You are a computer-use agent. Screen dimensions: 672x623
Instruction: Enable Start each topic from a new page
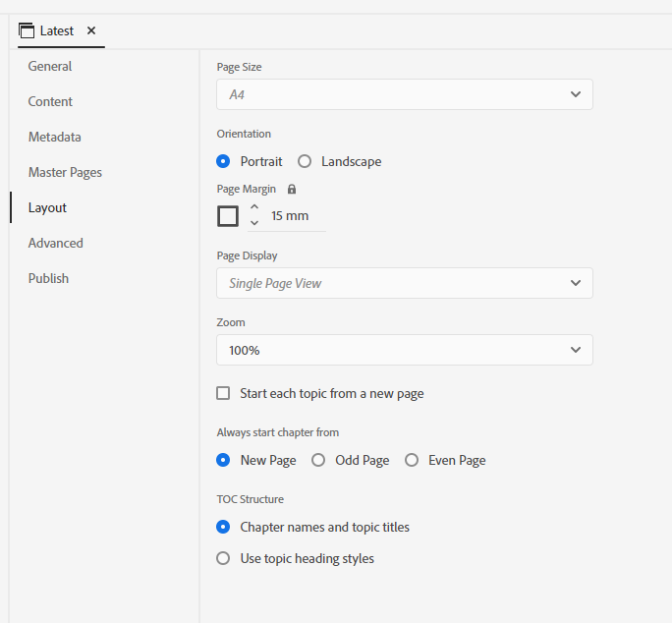223,393
